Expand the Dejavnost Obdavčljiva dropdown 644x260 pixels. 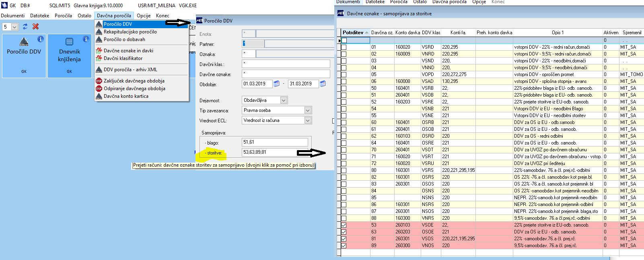[x=284, y=100]
